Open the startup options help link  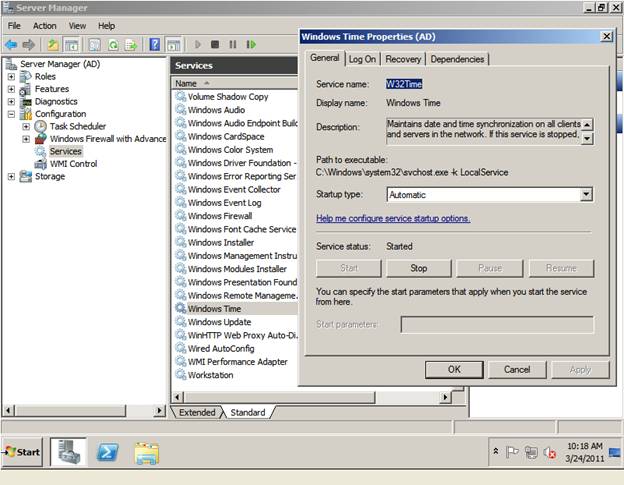[393, 218]
